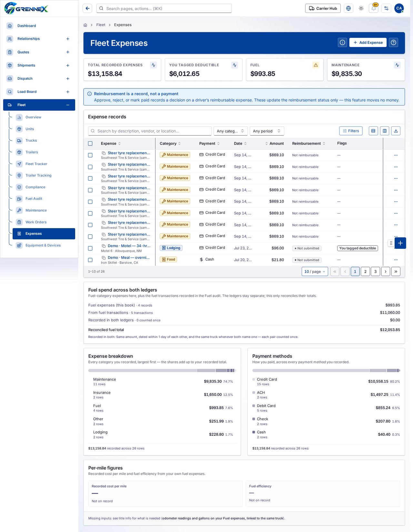
Task: Select all expenses header checkbox
Action: [x=90, y=144]
